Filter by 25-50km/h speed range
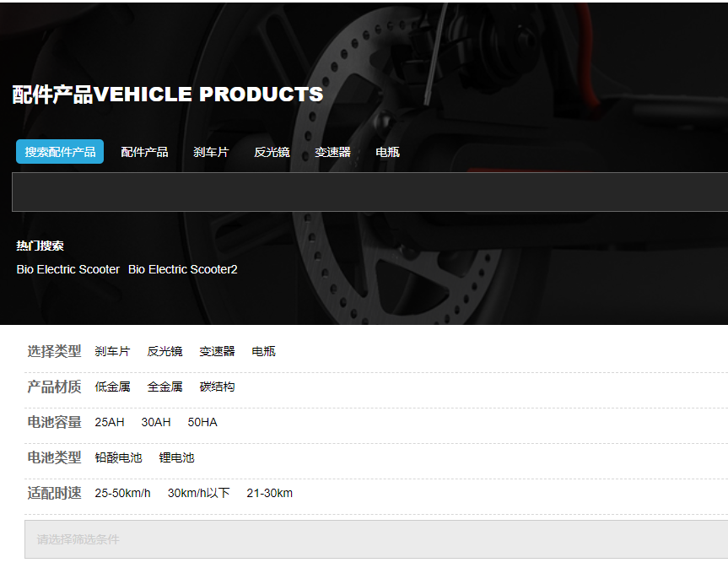 tap(121, 493)
